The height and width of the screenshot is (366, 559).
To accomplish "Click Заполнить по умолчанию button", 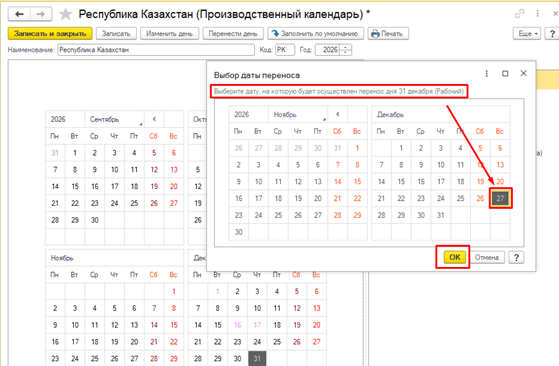I will coord(316,33).
